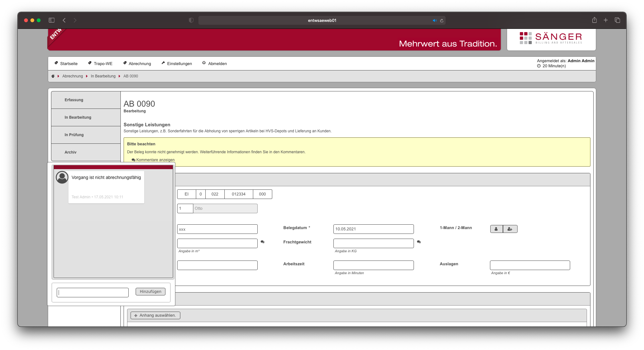Click the Safari address bar entwsaeweb01

[x=322, y=20]
